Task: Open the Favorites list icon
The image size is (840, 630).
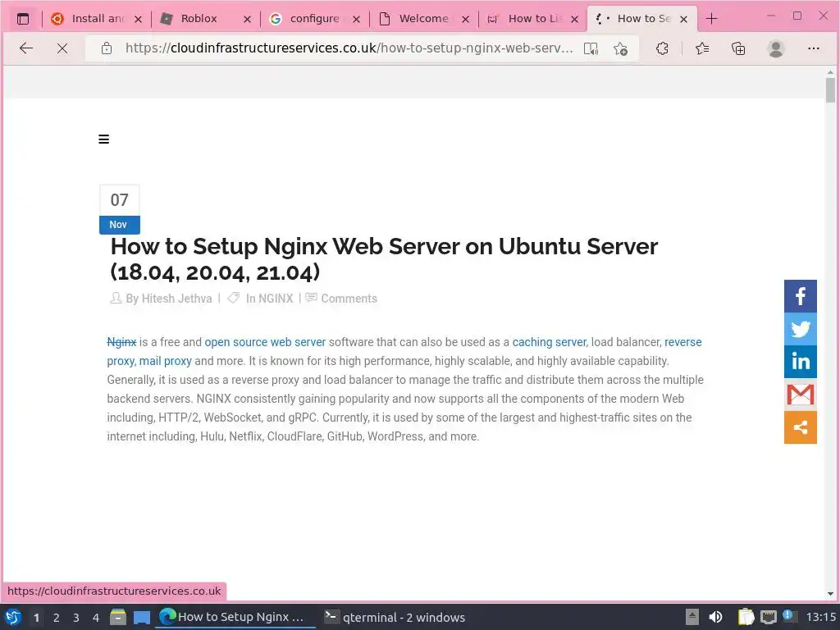Action: click(x=702, y=48)
